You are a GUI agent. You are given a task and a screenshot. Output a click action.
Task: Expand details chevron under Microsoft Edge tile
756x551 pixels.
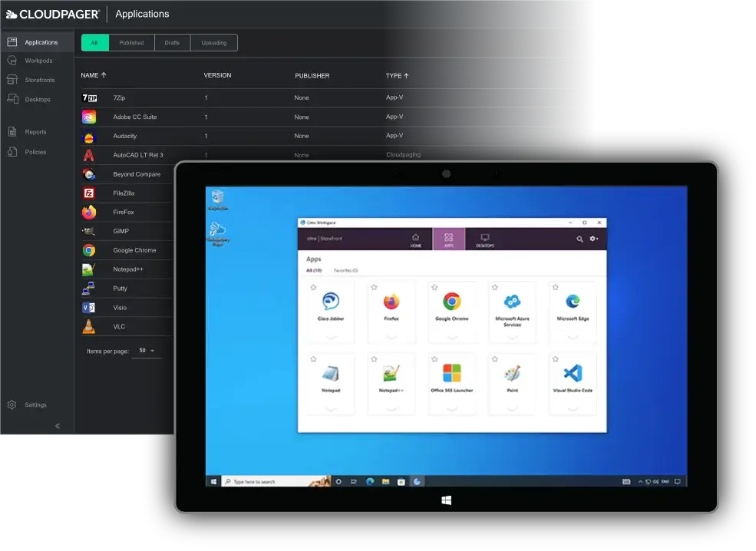tap(573, 338)
